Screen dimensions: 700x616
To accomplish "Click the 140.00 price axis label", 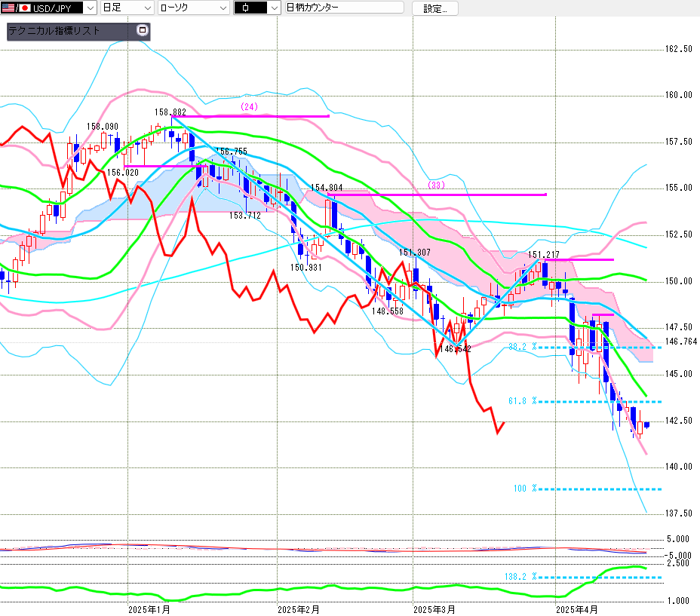I will pyautogui.click(x=679, y=467).
